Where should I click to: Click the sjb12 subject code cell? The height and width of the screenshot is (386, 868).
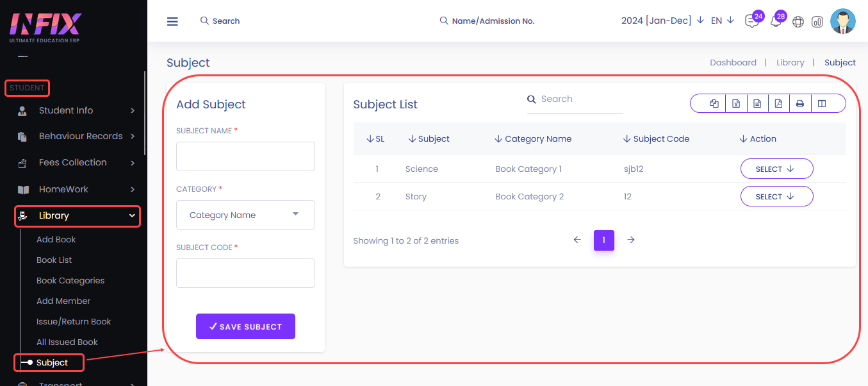pos(633,169)
